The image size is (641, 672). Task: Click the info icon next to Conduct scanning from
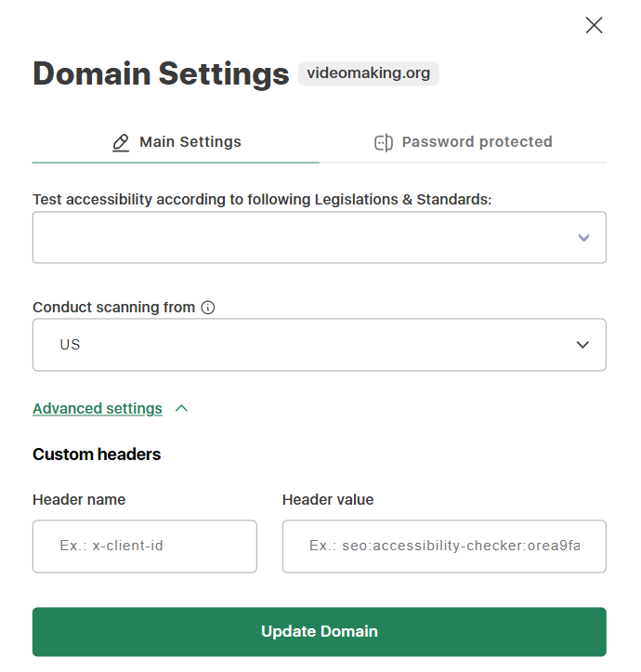click(x=208, y=308)
